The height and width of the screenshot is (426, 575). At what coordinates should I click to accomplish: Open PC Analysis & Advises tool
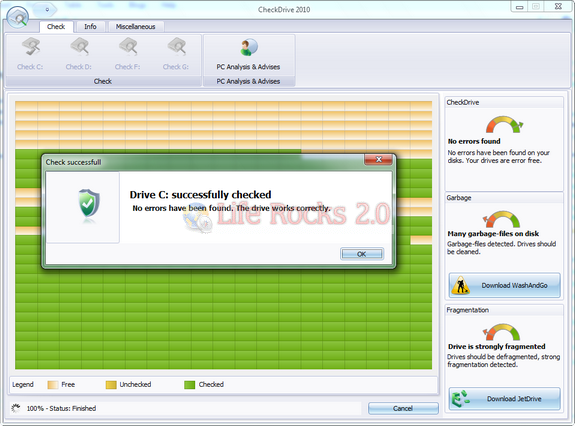(249, 54)
